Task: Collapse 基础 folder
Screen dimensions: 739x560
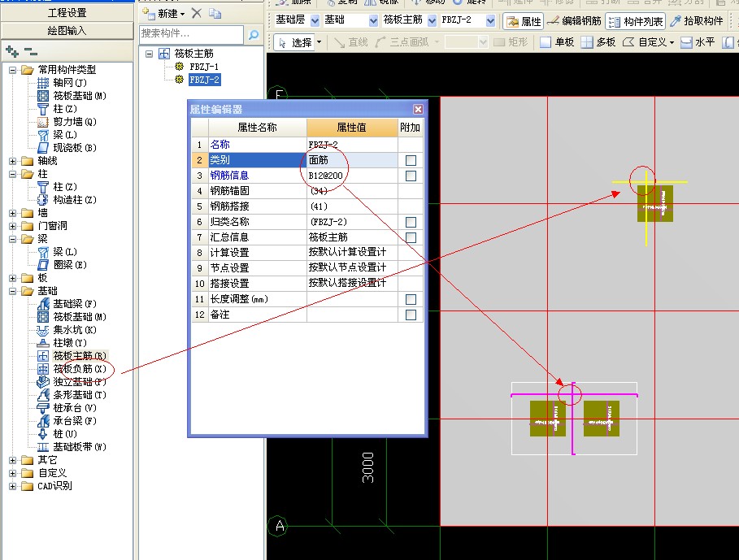Action: pyautogui.click(x=13, y=291)
